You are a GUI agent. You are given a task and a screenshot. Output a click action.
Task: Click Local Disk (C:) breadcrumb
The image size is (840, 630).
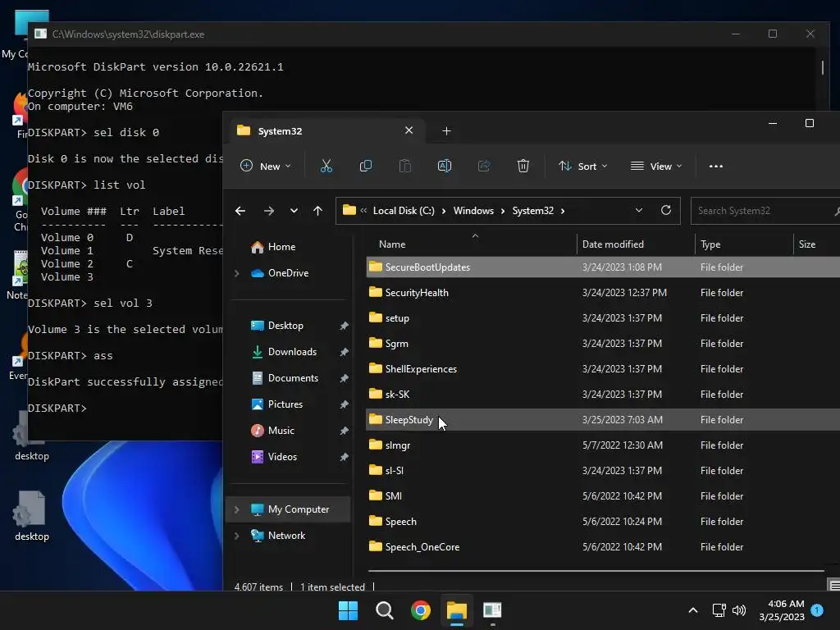(404, 211)
